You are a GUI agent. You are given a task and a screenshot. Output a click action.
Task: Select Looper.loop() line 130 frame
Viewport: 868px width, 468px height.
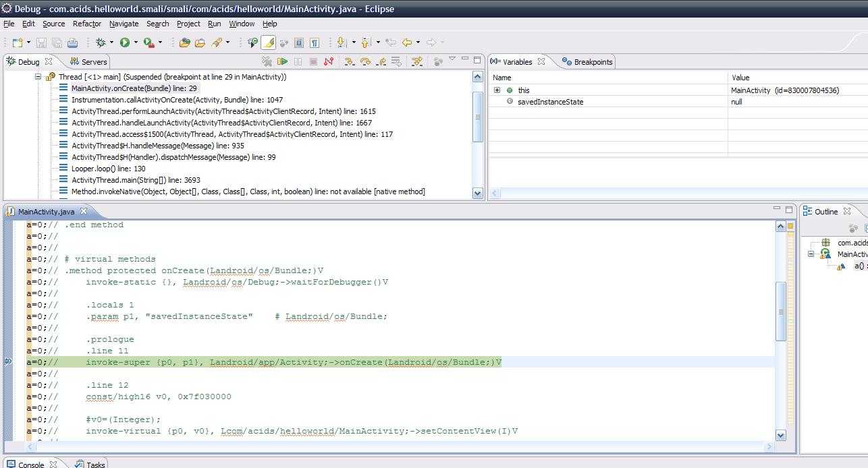click(x=108, y=169)
